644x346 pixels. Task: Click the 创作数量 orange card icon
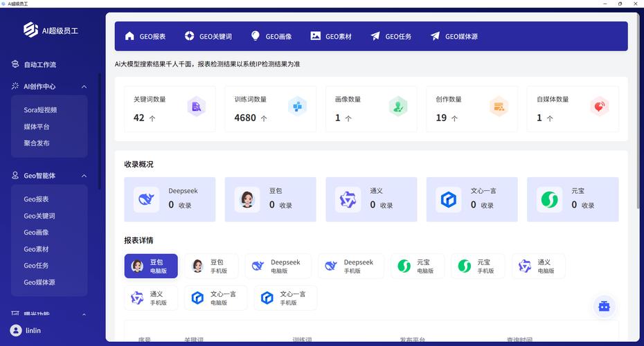coord(499,107)
